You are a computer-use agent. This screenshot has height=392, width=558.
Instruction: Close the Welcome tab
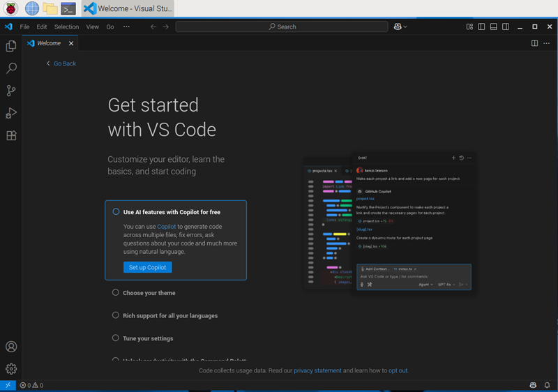[x=71, y=43]
